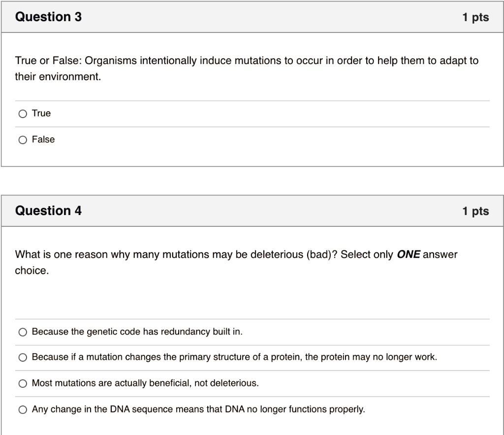
Task: Click the answer text about primary structure of a protein
Action: (x=234, y=357)
